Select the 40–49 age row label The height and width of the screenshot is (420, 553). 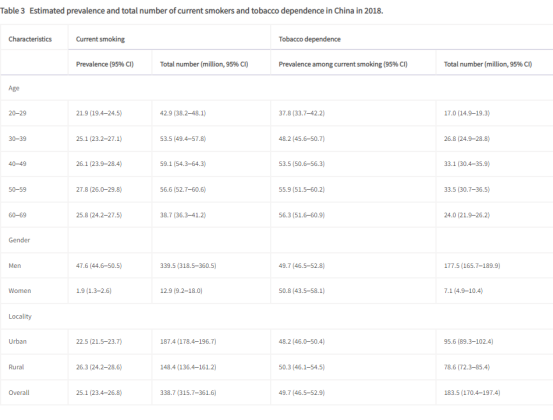17,164
